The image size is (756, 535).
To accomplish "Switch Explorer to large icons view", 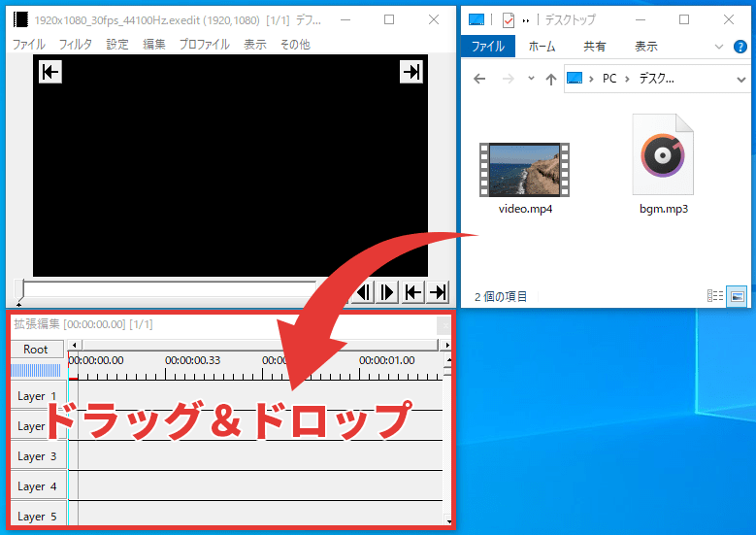I will click(738, 296).
